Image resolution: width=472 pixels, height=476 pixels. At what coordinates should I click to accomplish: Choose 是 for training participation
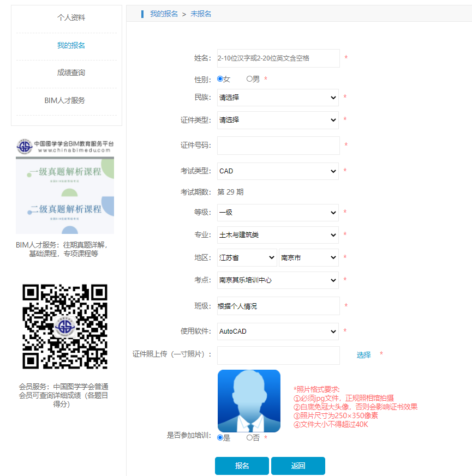[x=220, y=437]
